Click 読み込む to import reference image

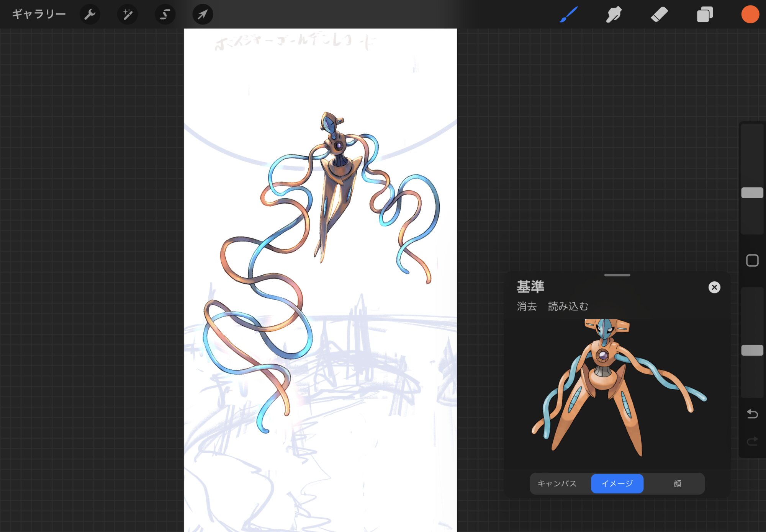point(568,306)
